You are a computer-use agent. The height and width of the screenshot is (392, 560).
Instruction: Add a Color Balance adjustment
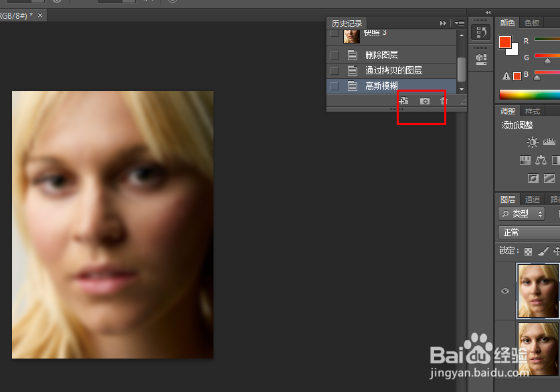coord(541,160)
